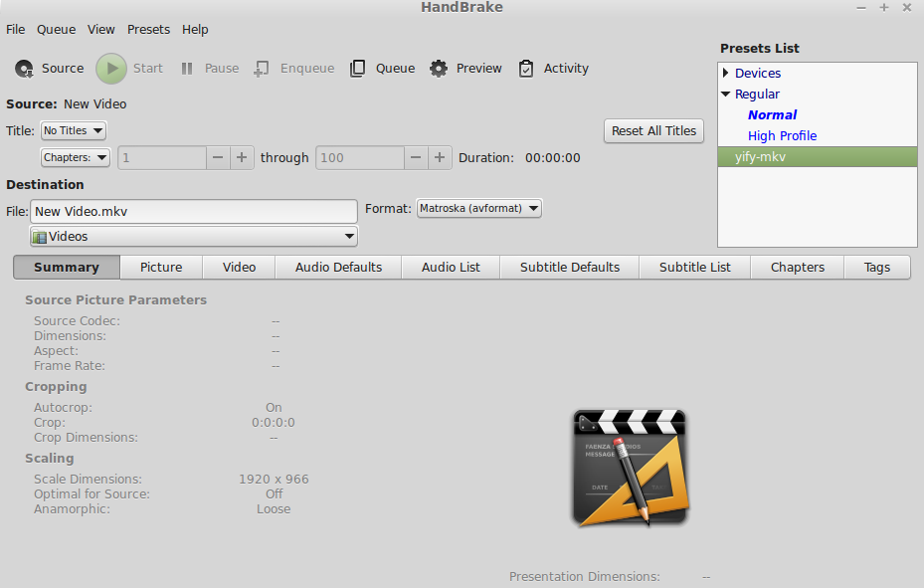Click the Autocrop value On

274,408
